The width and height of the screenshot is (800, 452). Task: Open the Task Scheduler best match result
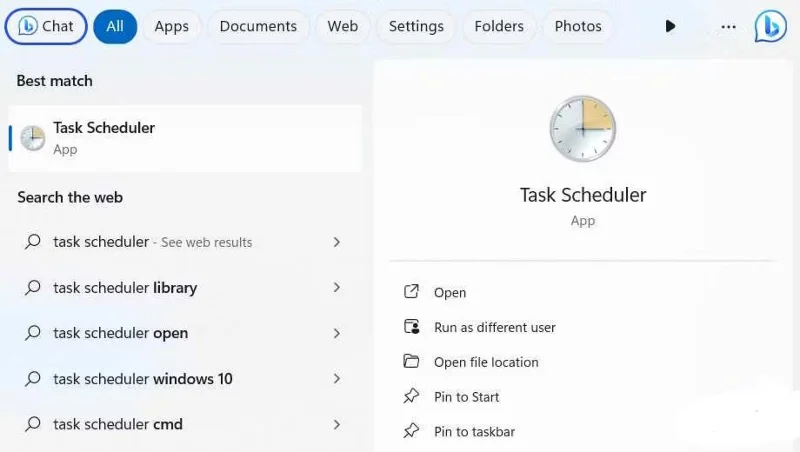click(185, 138)
